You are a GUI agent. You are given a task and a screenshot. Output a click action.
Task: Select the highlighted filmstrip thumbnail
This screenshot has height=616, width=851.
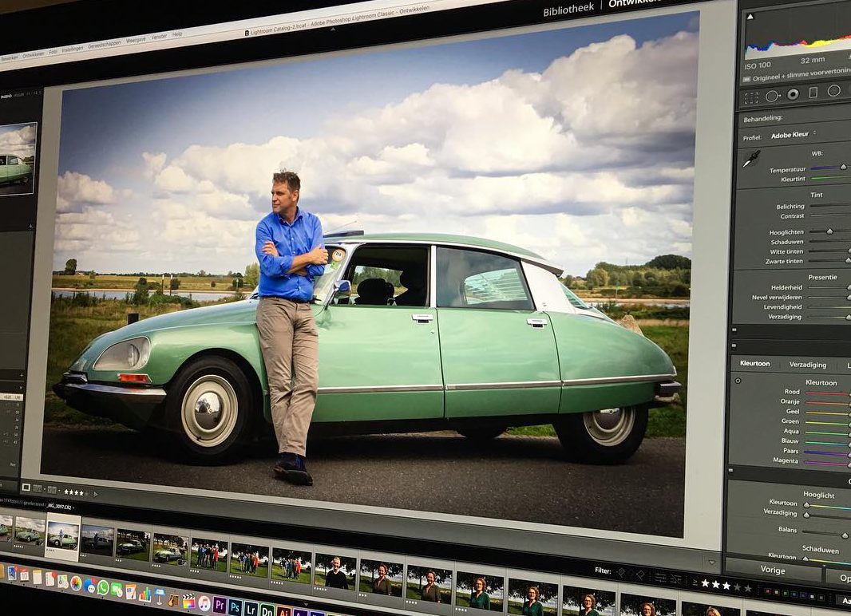click(63, 535)
